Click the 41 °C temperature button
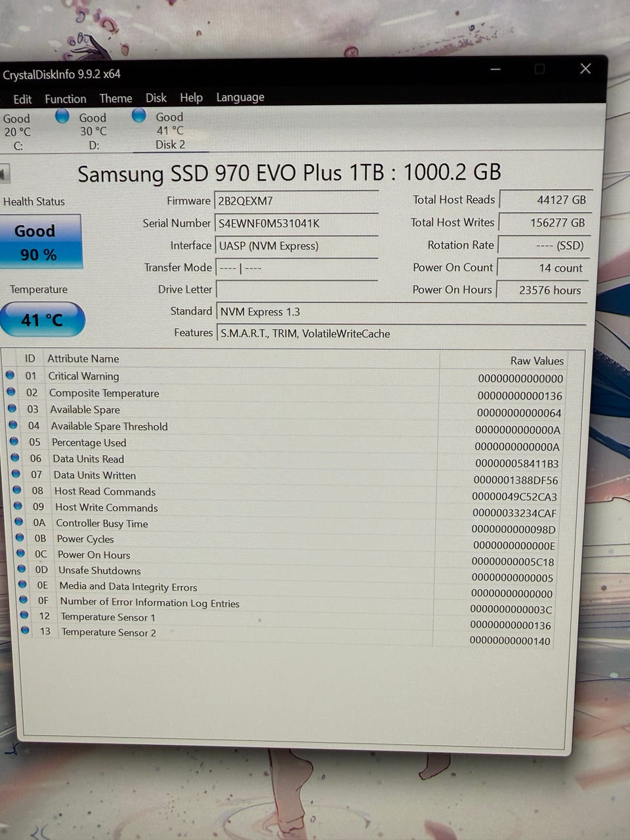 tap(42, 320)
